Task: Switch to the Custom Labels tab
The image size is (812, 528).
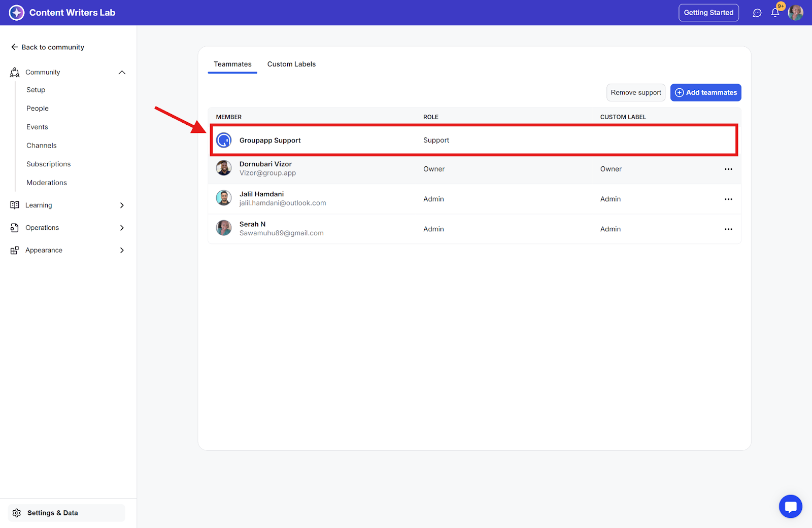Action: [x=291, y=64]
